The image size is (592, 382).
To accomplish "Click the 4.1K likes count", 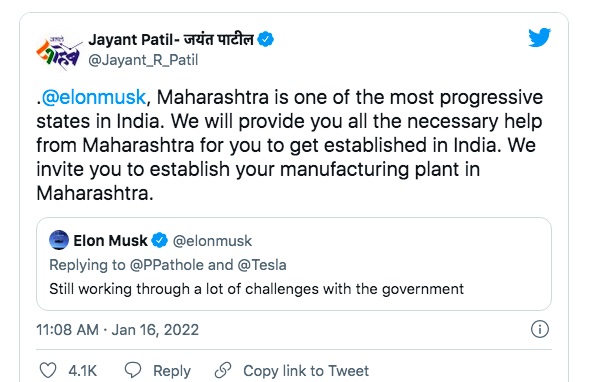I will click(x=83, y=371).
